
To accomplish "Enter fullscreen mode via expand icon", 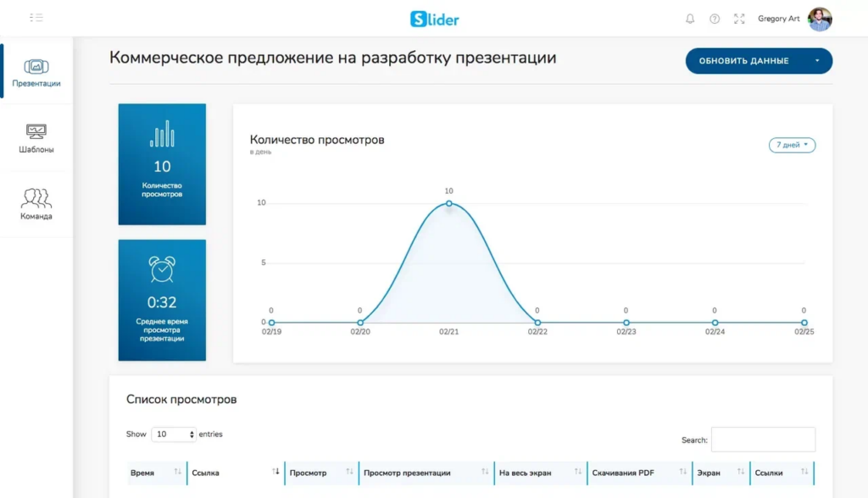I will coord(739,19).
